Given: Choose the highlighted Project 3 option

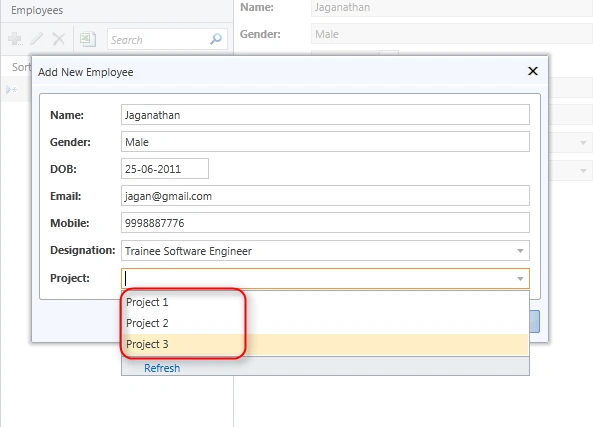Looking at the screenshot, I should (x=325, y=345).
